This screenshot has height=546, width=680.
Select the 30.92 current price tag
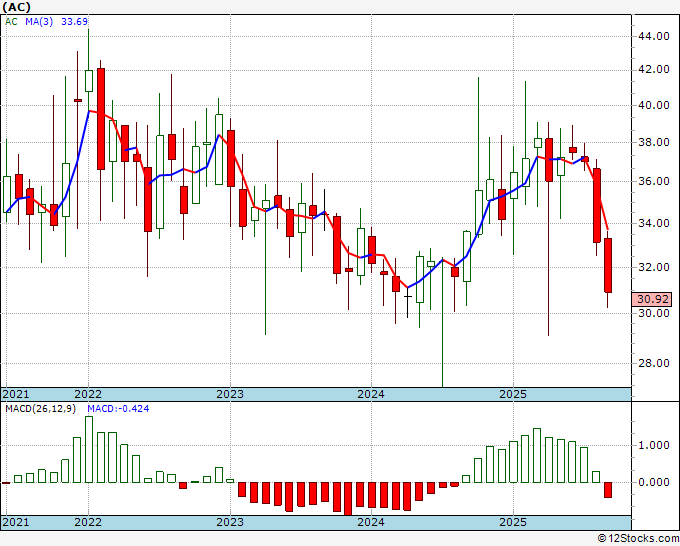click(x=654, y=299)
